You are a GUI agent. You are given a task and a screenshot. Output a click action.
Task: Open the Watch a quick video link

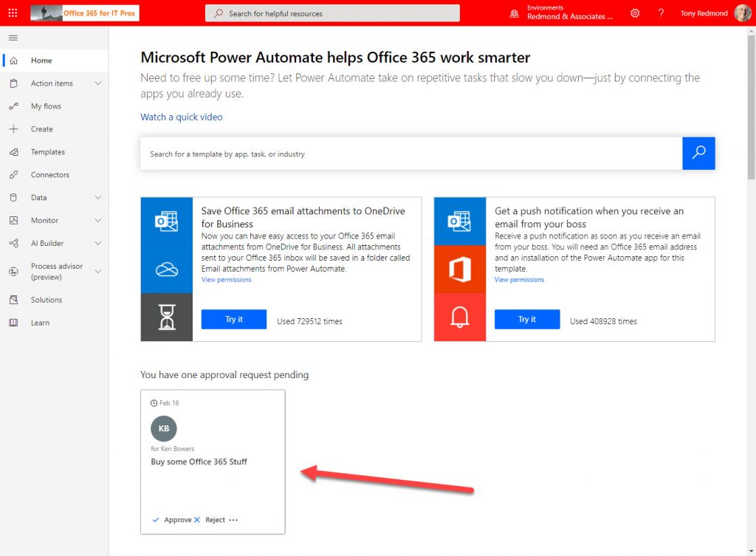pyautogui.click(x=181, y=117)
